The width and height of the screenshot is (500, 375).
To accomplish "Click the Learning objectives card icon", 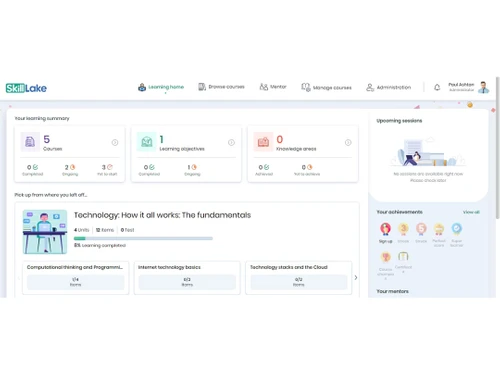I will coord(147,142).
